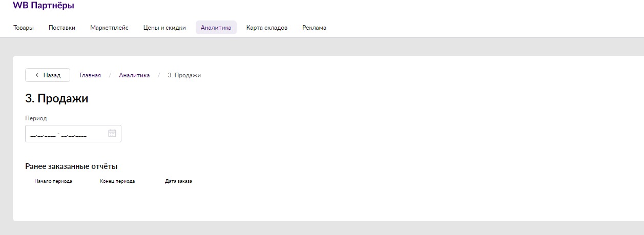Open the Реклама tab
Image resolution: width=644 pixels, height=235 pixels.
coord(314,28)
